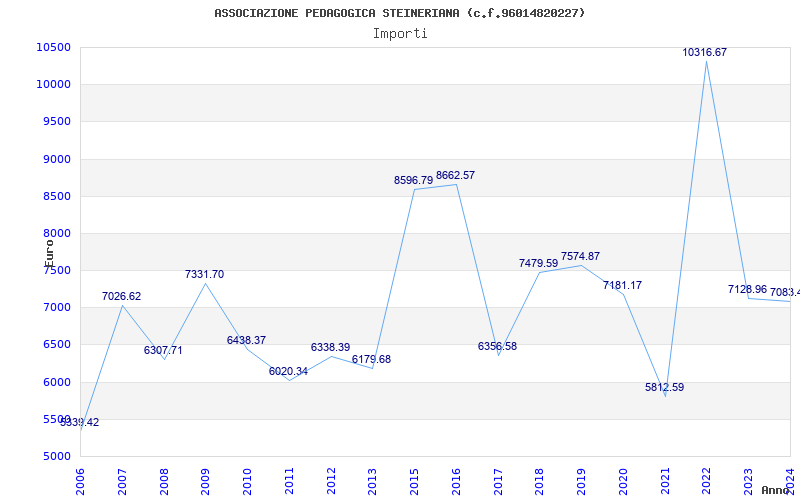This screenshot has width=800, height=500.
Task: Click the 2017 x-axis year label
Action: 498,482
